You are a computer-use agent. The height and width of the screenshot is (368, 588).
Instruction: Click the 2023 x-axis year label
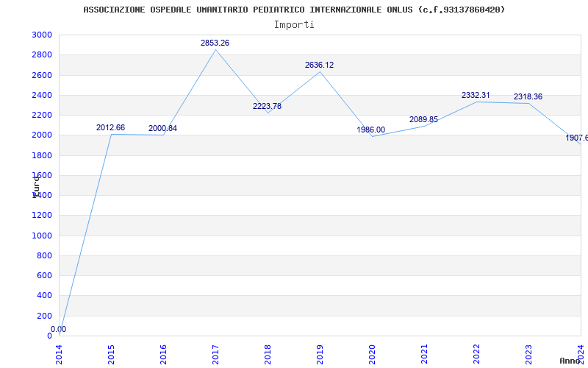(528, 355)
